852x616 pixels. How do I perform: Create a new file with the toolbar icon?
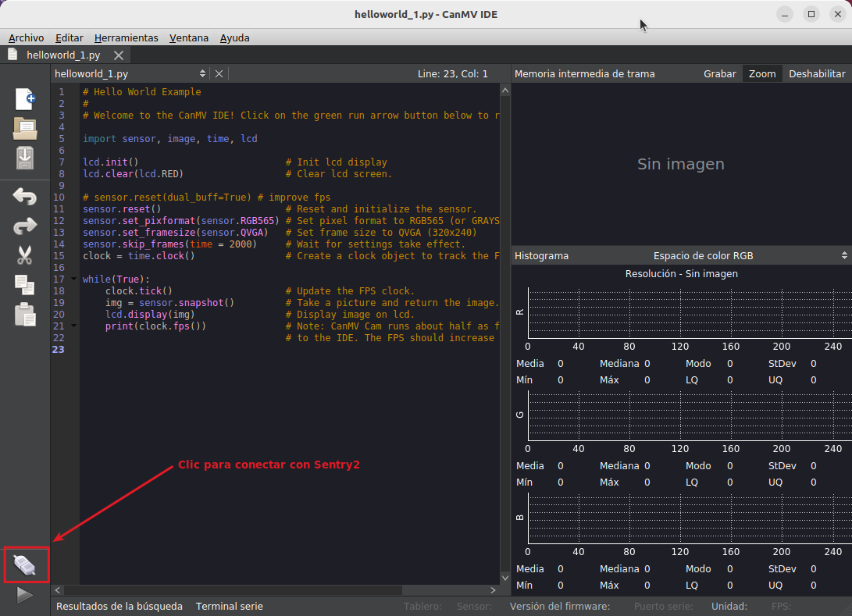point(25,99)
